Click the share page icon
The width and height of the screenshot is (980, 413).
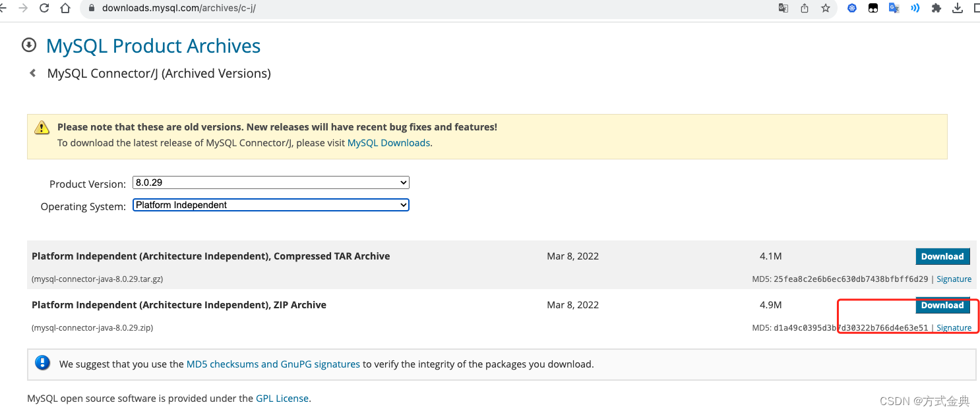click(805, 9)
